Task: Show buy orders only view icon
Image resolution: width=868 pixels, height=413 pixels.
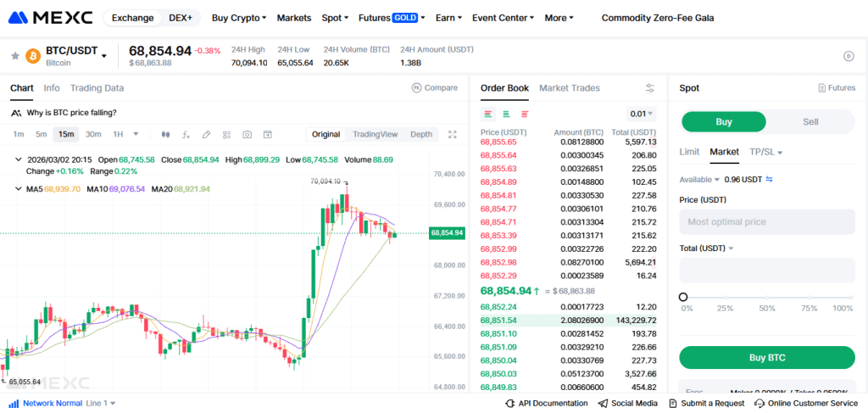Action: (506, 114)
